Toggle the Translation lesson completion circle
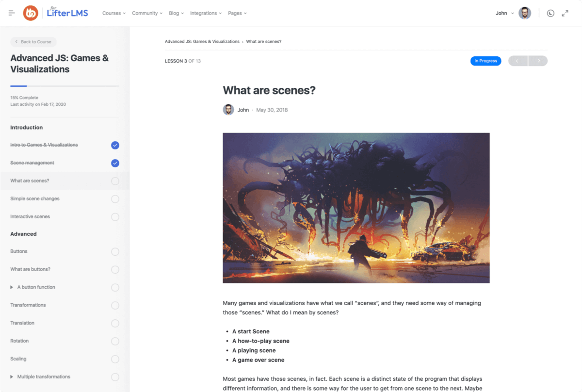The height and width of the screenshot is (392, 582). coord(115,323)
